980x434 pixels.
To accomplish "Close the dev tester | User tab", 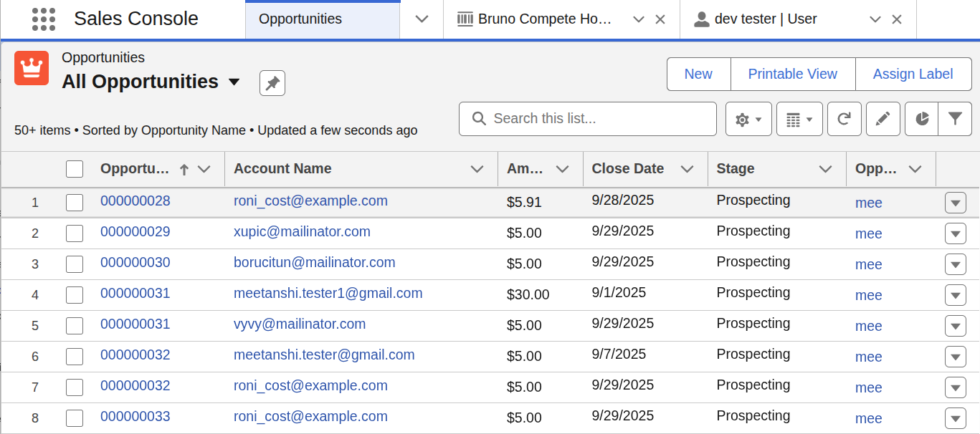I will click(x=896, y=19).
